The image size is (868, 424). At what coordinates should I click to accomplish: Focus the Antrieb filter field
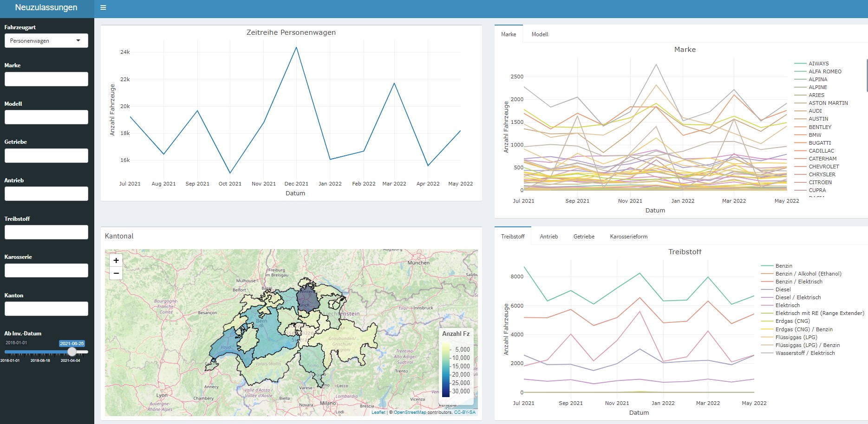point(46,193)
